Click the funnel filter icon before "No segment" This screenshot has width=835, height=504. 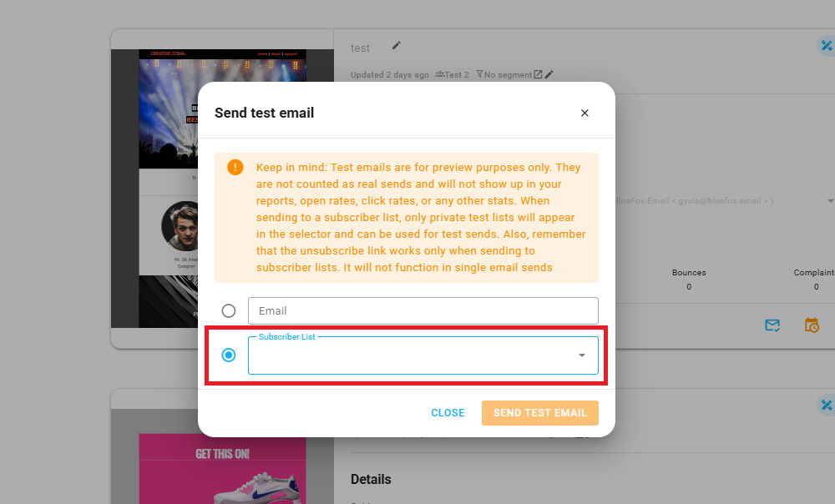[480, 74]
